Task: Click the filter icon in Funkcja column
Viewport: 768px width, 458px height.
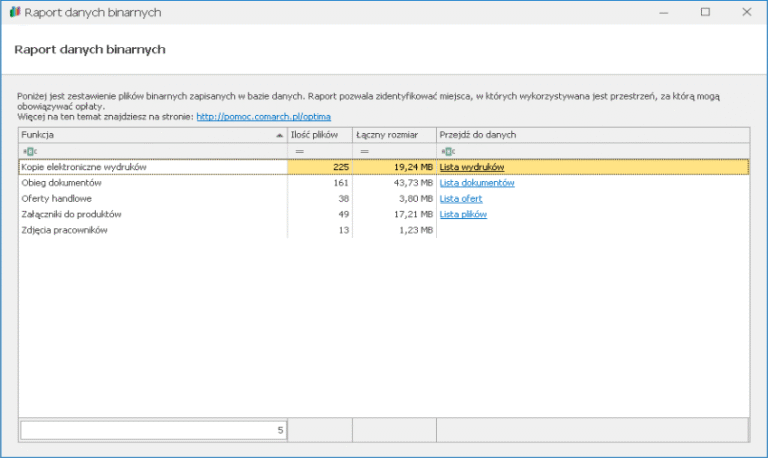Action: [x=30, y=151]
